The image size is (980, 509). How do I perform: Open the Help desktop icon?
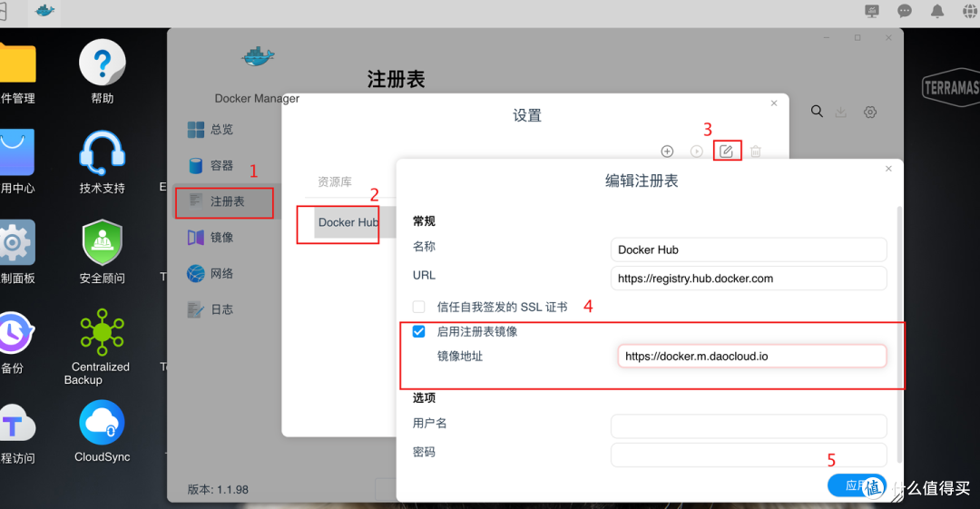tap(102, 63)
